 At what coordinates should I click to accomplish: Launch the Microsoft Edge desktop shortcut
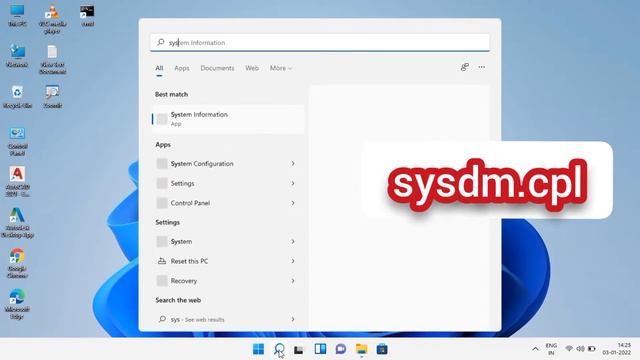click(x=17, y=304)
